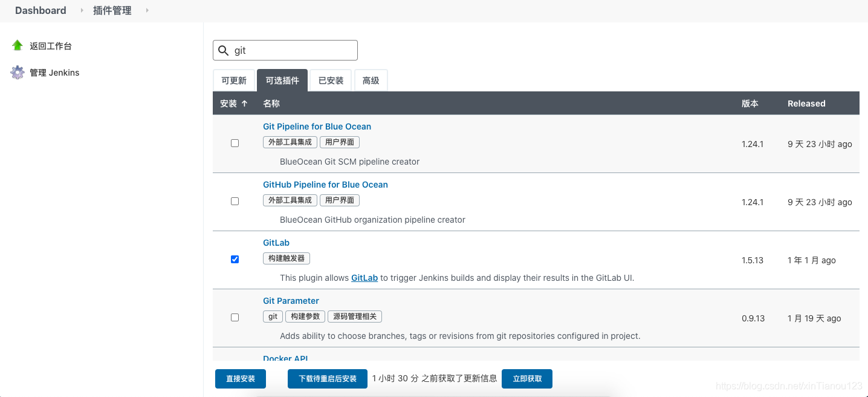This screenshot has height=397, width=868.
Task: Click version 1.5.13 of GitLab
Action: point(753,260)
